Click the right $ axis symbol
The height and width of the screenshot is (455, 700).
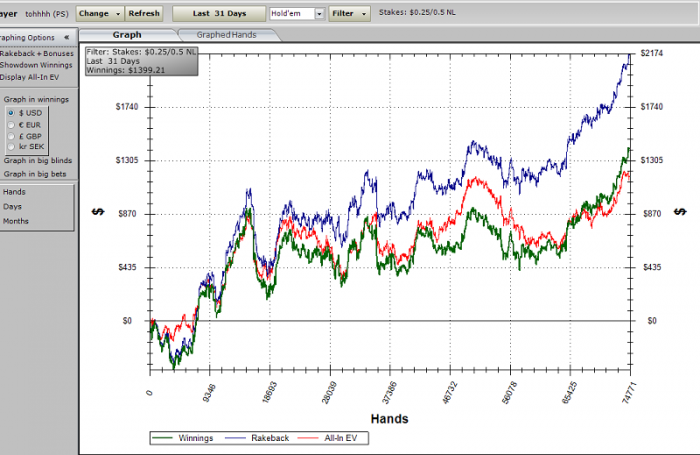[x=680, y=212]
